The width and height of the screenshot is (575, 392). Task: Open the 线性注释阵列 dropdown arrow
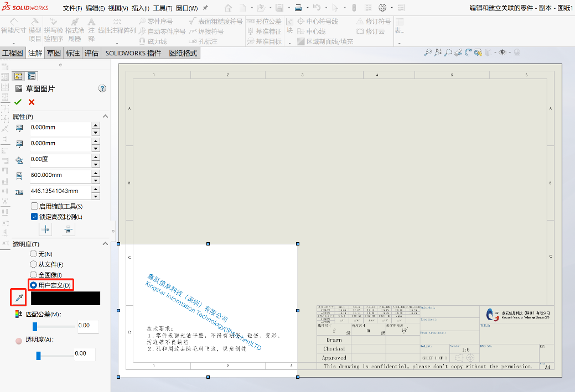tap(117, 43)
